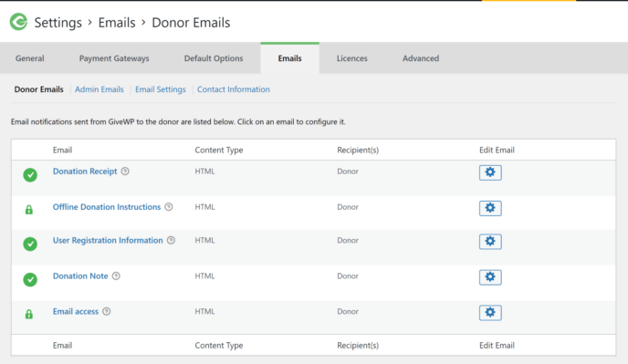Toggle the green checkmark status for User Registration Information
628x364 pixels.
30,244
